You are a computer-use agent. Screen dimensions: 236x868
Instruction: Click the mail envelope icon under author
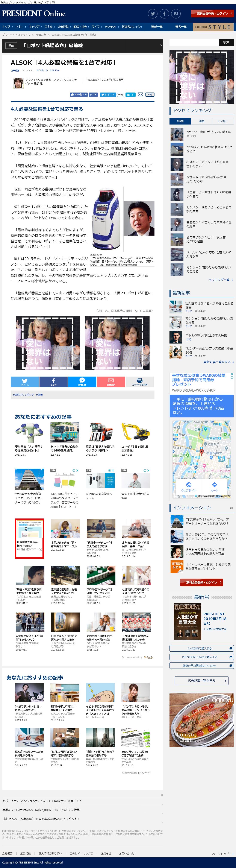coord(140,95)
